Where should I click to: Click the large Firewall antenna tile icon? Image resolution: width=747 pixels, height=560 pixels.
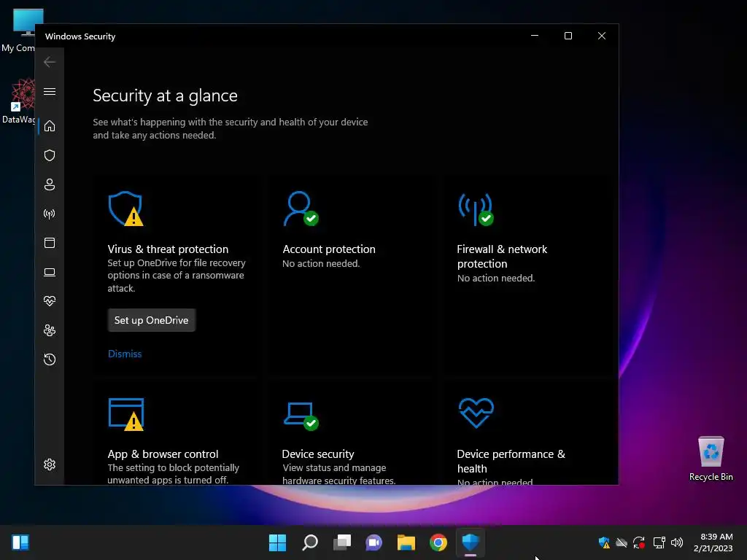(x=476, y=209)
